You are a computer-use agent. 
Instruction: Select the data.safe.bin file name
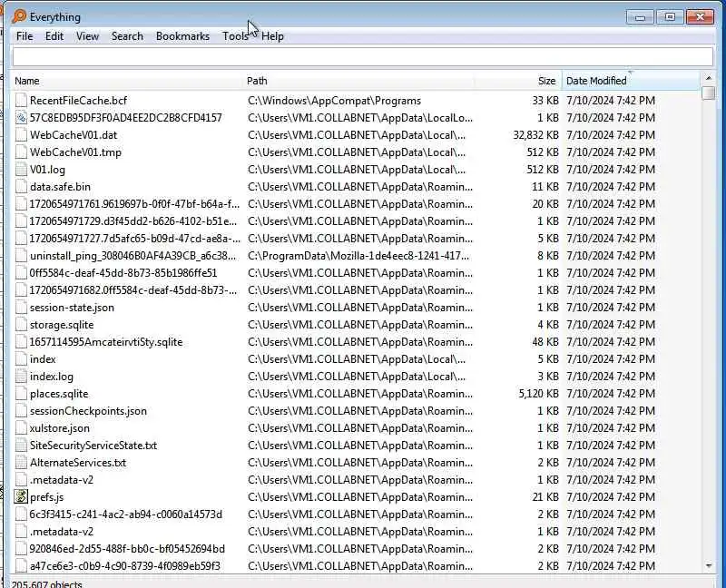pos(60,187)
